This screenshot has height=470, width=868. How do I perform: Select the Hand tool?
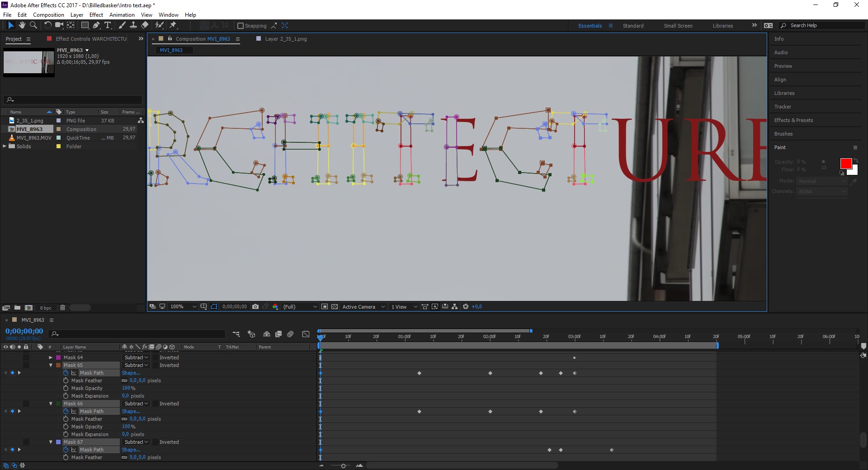click(x=22, y=25)
